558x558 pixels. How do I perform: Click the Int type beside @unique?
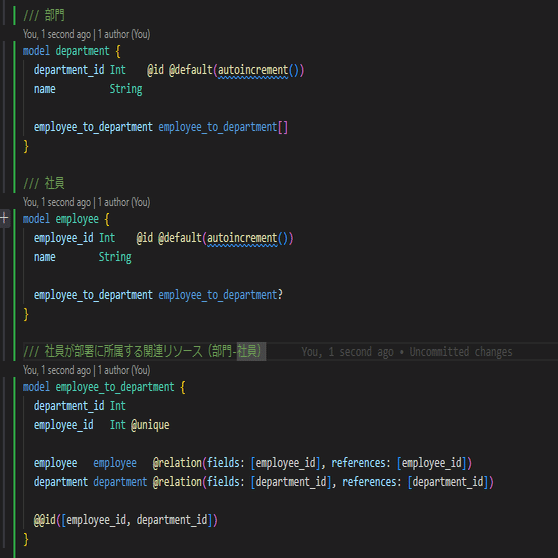click(117, 425)
